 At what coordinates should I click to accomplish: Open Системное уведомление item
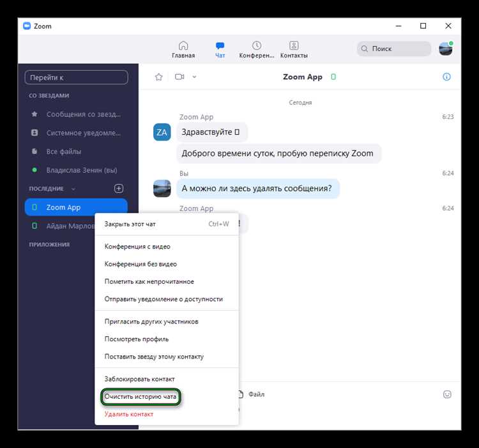tap(77, 133)
